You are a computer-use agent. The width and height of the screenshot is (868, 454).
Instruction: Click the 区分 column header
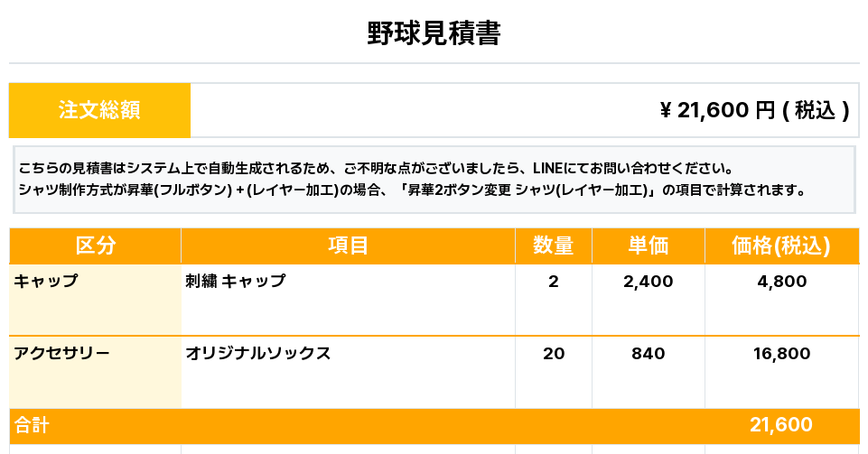coord(95,246)
